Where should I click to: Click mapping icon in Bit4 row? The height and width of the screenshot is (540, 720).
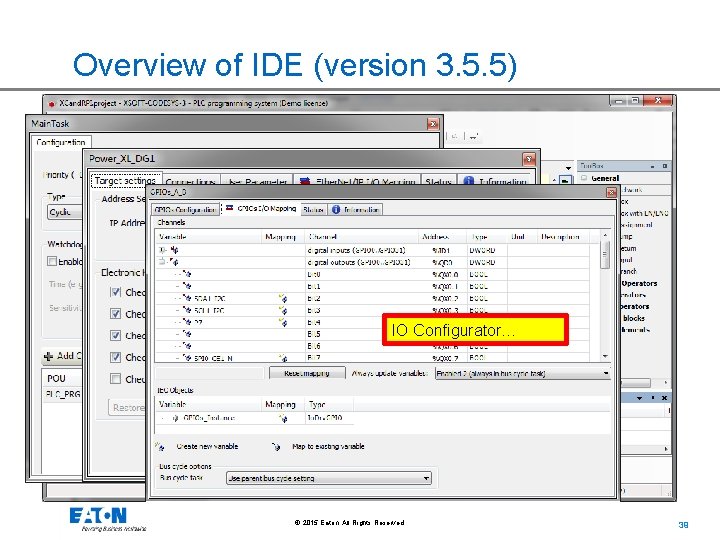pyautogui.click(x=283, y=322)
